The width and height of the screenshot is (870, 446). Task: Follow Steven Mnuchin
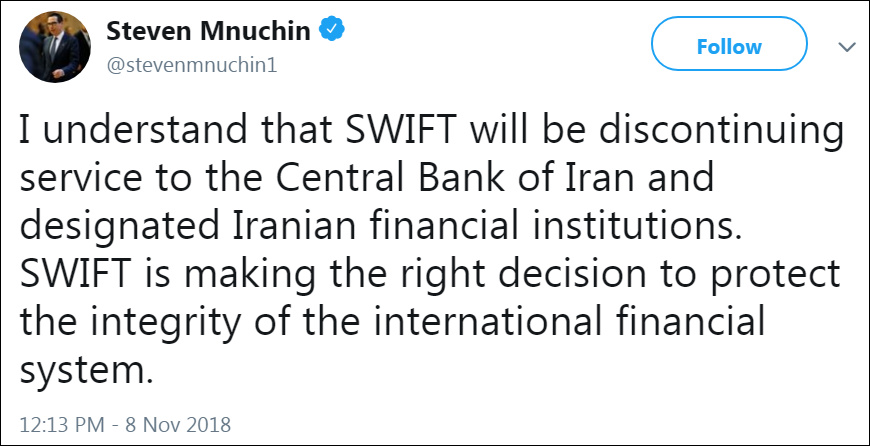pos(729,47)
